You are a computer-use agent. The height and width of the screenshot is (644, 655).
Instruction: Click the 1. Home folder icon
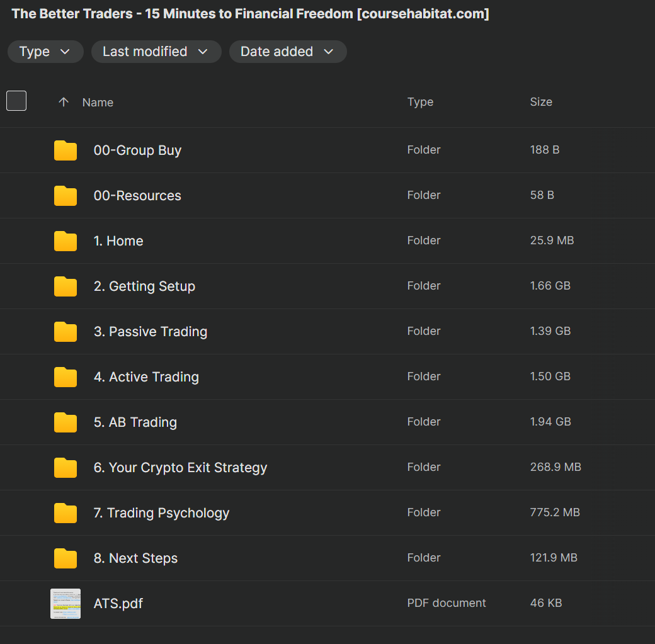pyautogui.click(x=65, y=241)
